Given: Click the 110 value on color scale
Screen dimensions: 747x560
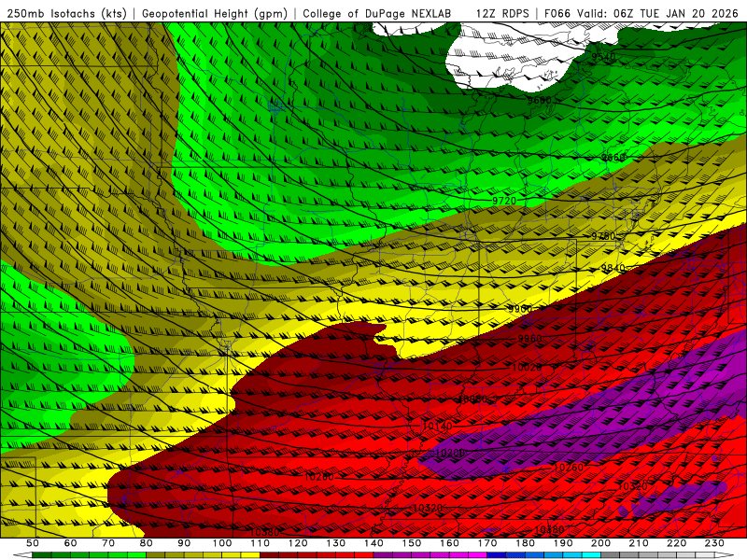Looking at the screenshot, I should [x=261, y=543].
